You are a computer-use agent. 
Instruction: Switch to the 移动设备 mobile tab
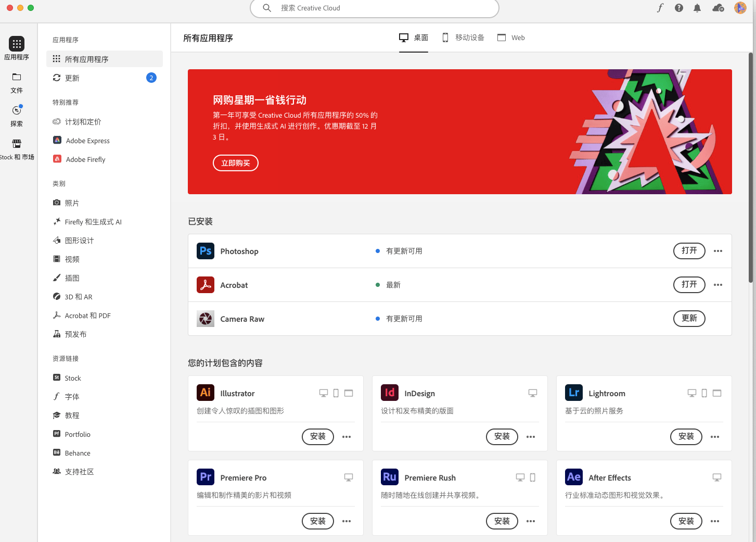pos(463,38)
